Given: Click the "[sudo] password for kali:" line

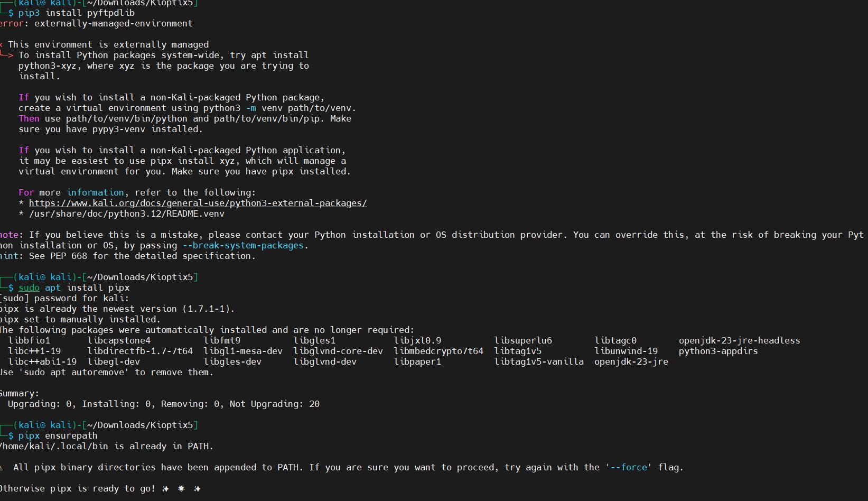Looking at the screenshot, I should (64, 298).
